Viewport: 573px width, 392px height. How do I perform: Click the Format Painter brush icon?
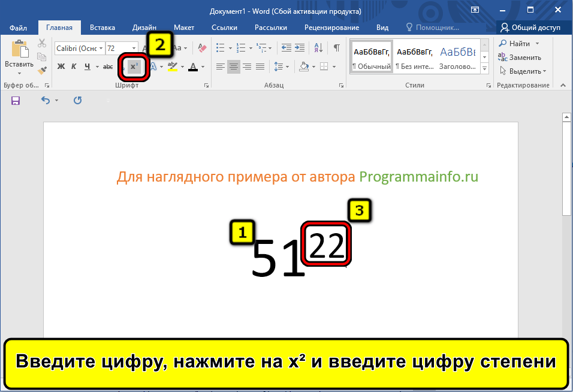point(42,70)
